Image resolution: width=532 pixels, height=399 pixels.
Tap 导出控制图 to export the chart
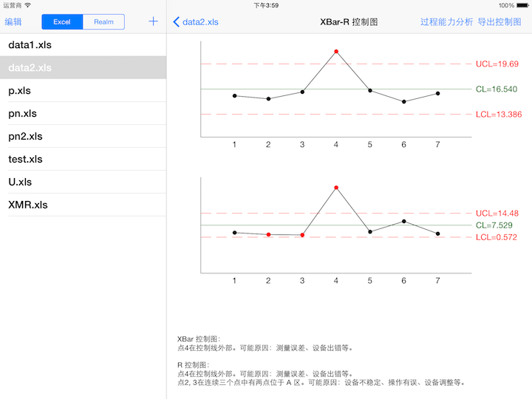tap(499, 22)
